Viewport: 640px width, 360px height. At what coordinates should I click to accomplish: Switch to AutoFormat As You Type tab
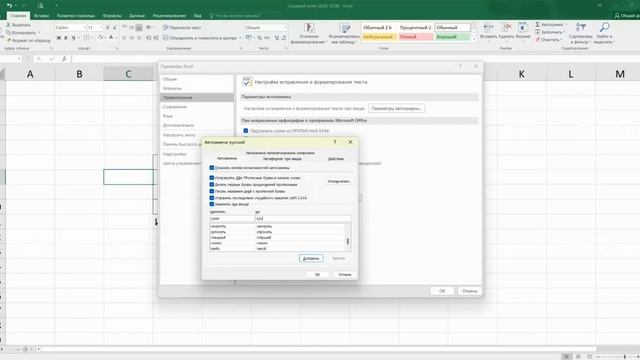click(282, 159)
